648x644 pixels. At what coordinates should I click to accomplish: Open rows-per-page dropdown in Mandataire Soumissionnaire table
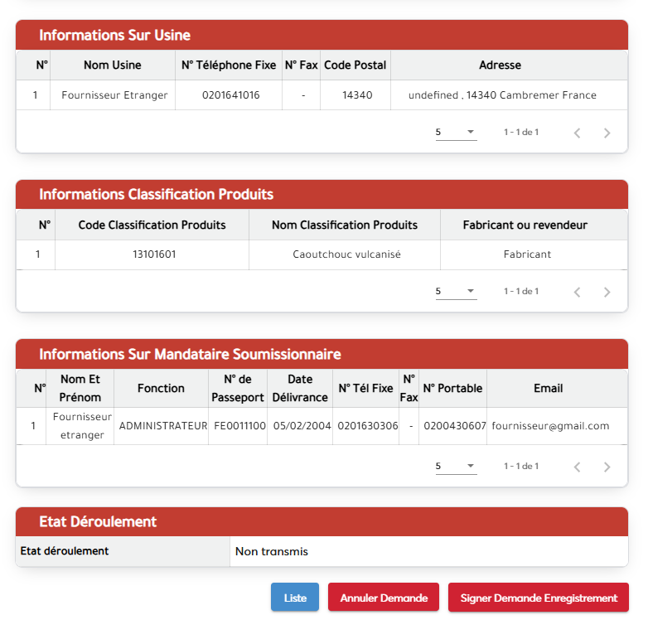pyautogui.click(x=456, y=467)
